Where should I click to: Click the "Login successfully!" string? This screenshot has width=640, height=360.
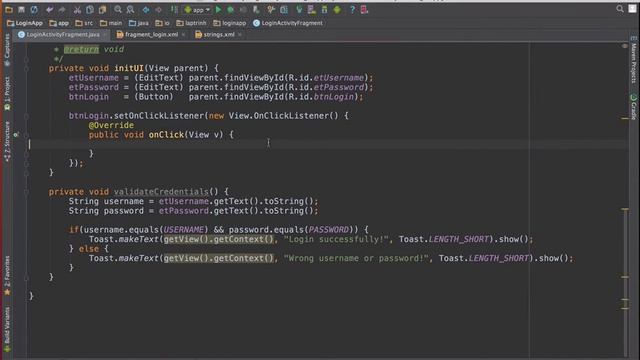[336, 239]
